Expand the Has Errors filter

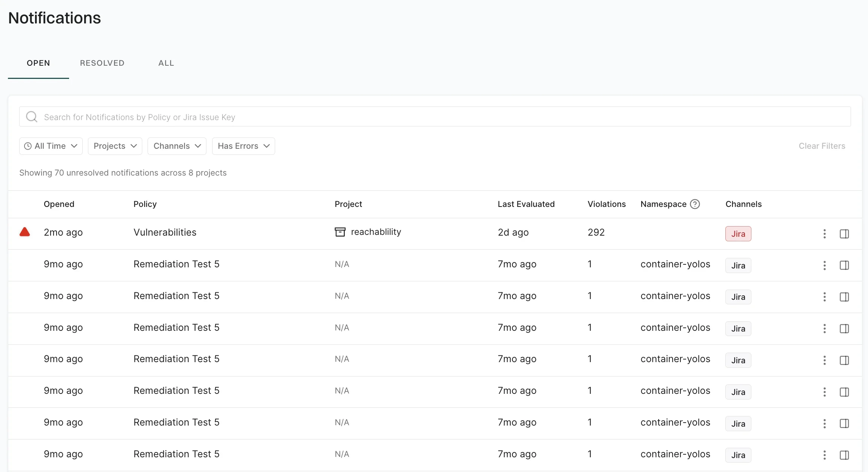243,146
